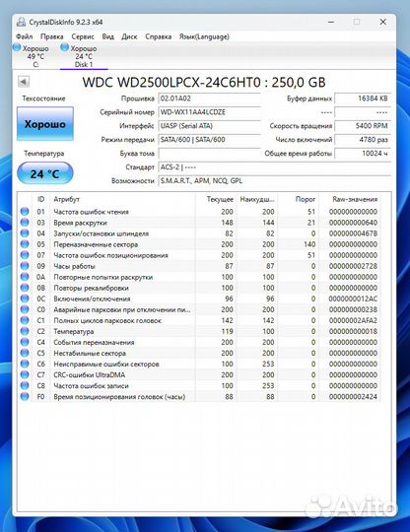
Task: Click status orb for attribute C5
Action: (x=25, y=353)
